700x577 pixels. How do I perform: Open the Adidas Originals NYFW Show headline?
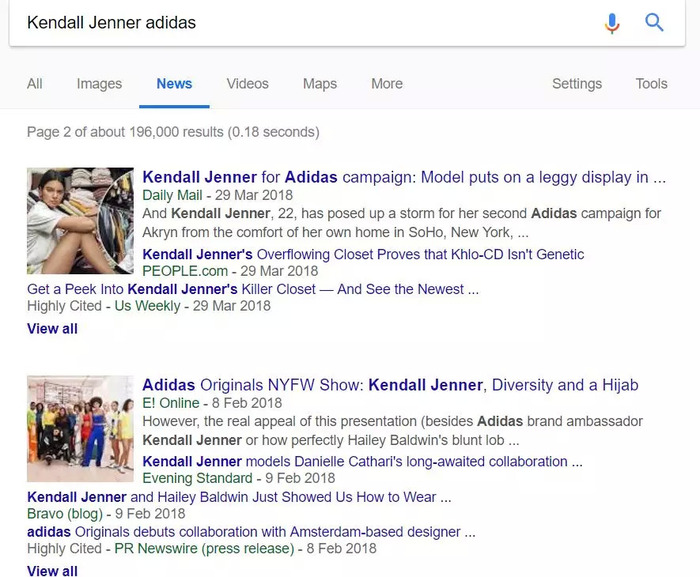(390, 385)
